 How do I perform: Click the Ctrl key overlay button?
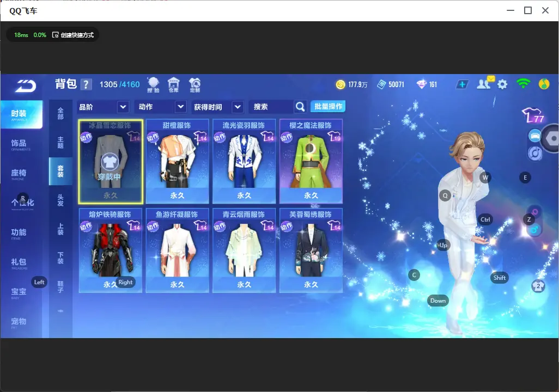[485, 219]
